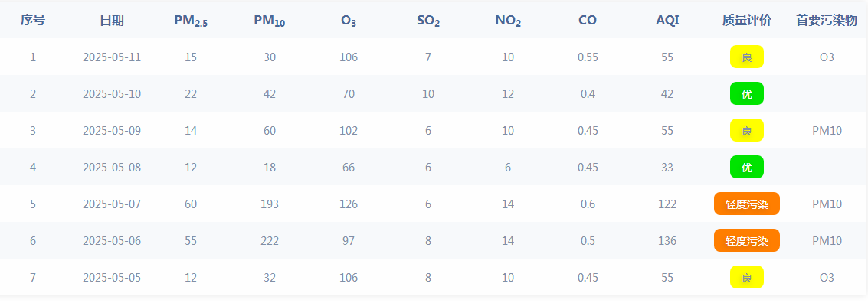Select the PM10 column header
The width and height of the screenshot is (868, 303).
click(x=270, y=21)
